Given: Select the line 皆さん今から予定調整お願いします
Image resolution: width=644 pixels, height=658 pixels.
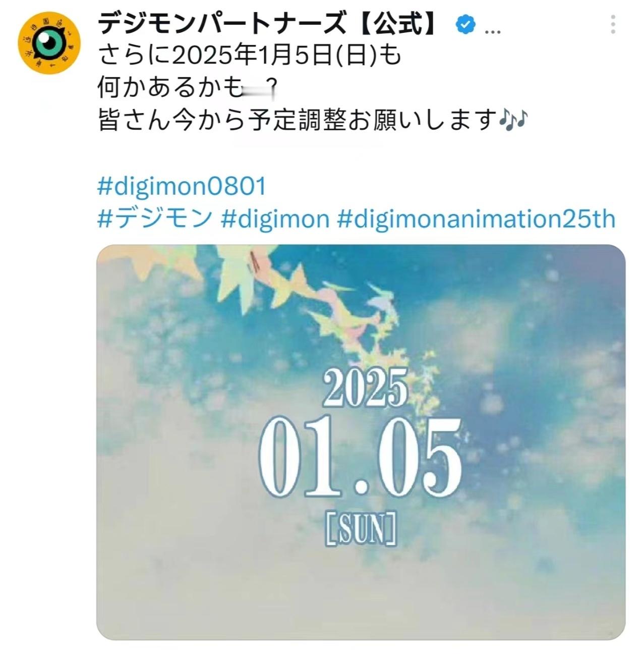Looking at the screenshot, I should pyautogui.click(x=298, y=121).
